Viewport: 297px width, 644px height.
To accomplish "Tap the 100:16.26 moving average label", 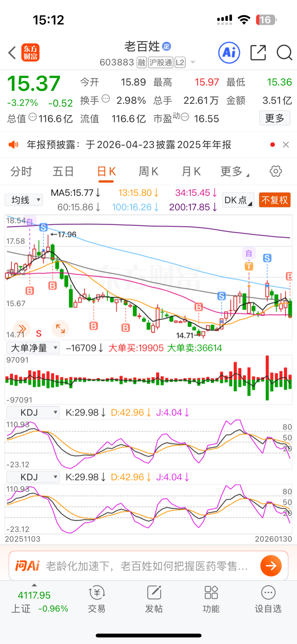I will tap(135, 207).
